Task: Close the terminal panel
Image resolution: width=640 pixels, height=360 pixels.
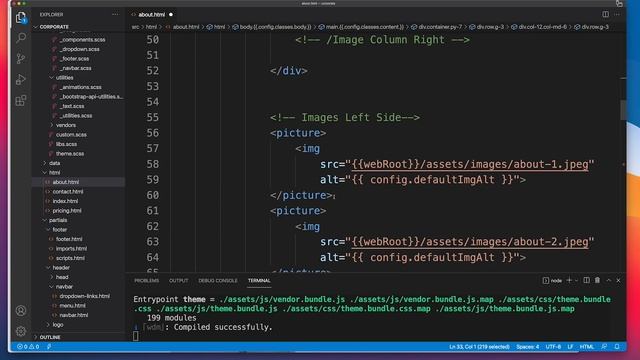Action: [618, 280]
